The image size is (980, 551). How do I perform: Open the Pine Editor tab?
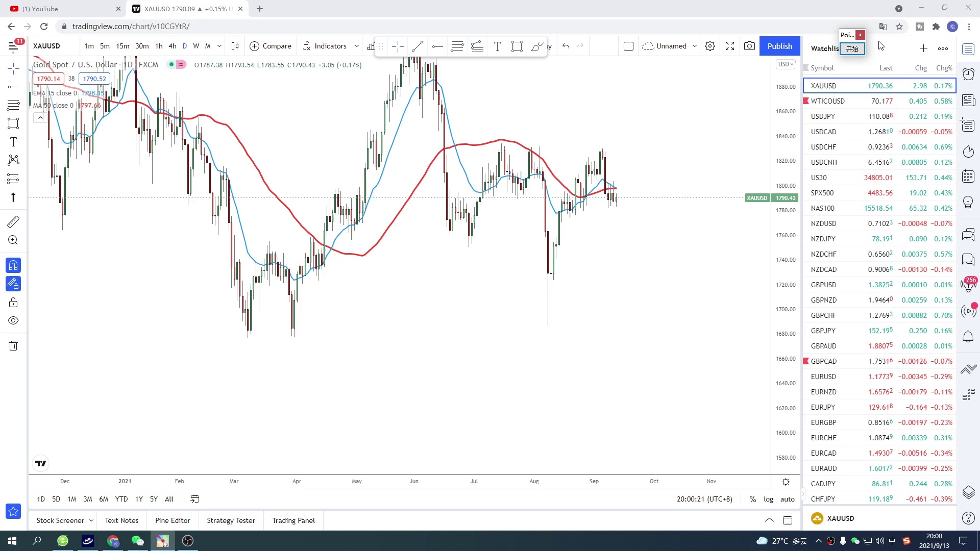coord(173,520)
